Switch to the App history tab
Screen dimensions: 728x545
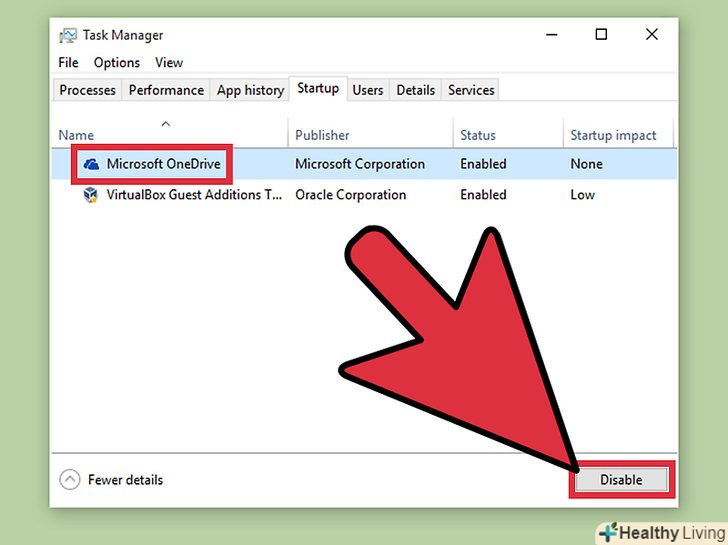[x=250, y=90]
